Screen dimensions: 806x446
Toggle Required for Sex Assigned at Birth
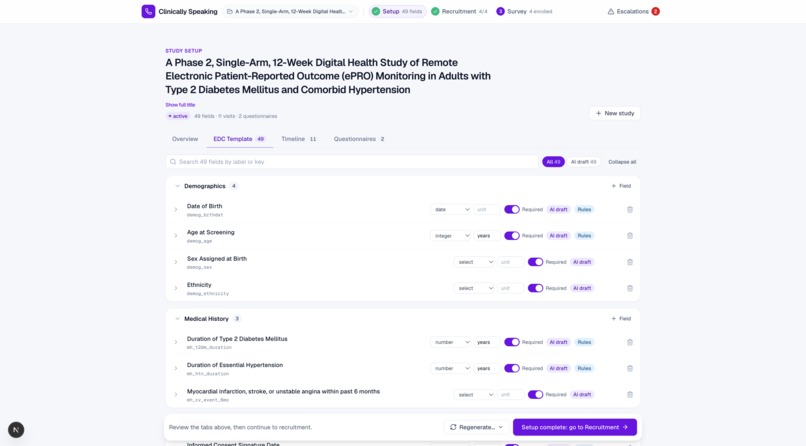(535, 262)
